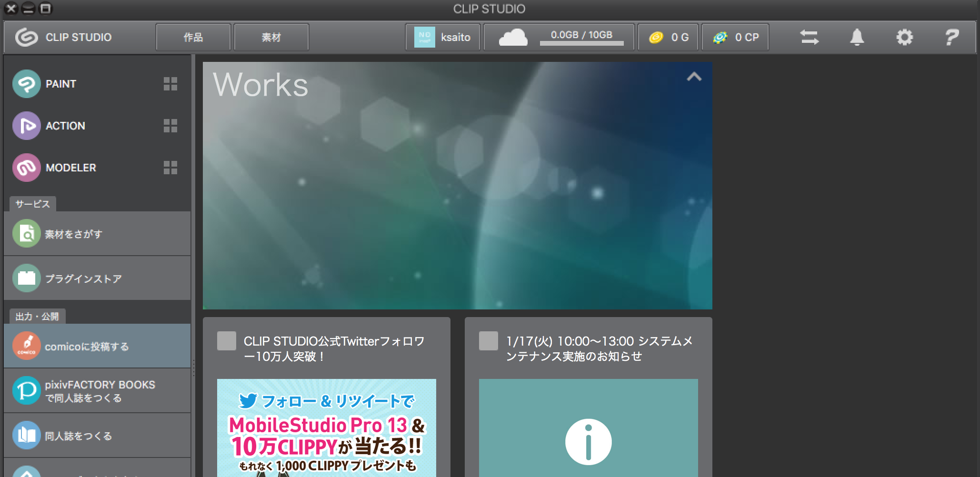Collapse the Works banner with the chevron

coord(694,77)
